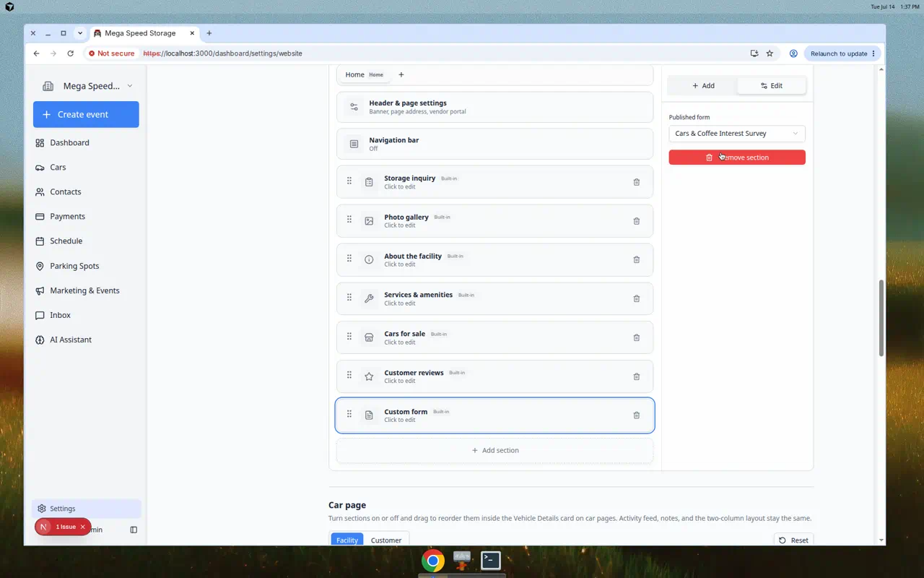924x578 pixels.
Task: Click trash icon on Photo gallery row
Action: pos(636,221)
